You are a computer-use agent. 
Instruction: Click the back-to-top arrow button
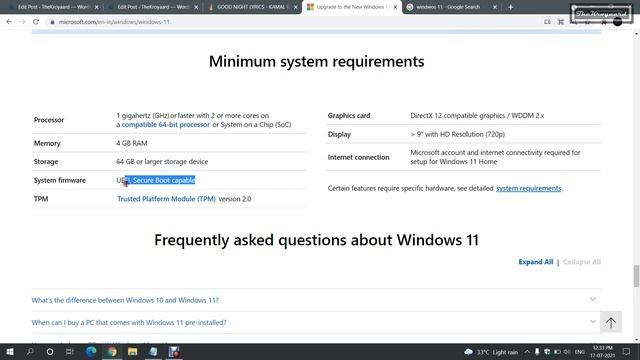(611, 322)
